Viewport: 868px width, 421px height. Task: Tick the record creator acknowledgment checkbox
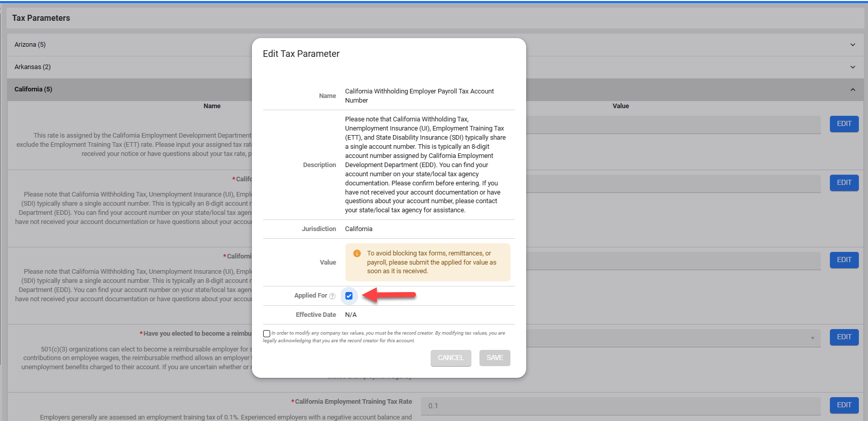tap(267, 334)
